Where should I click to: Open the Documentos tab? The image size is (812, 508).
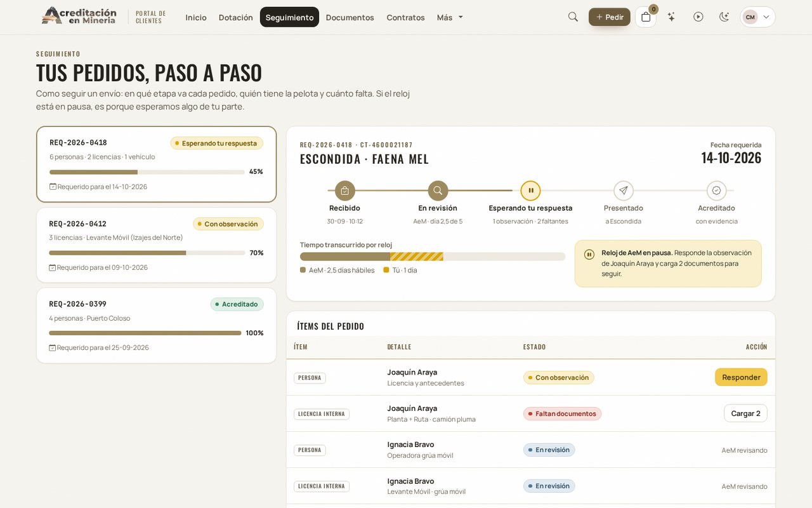pos(350,17)
